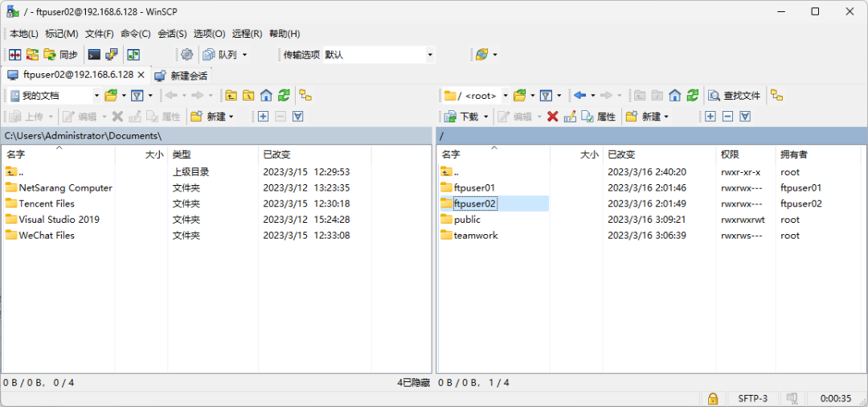Refresh the remote panel directory
This screenshot has width=868, height=407.
[x=693, y=96]
